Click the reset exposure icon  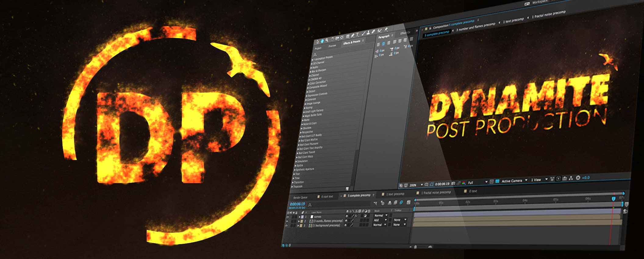coord(578,178)
